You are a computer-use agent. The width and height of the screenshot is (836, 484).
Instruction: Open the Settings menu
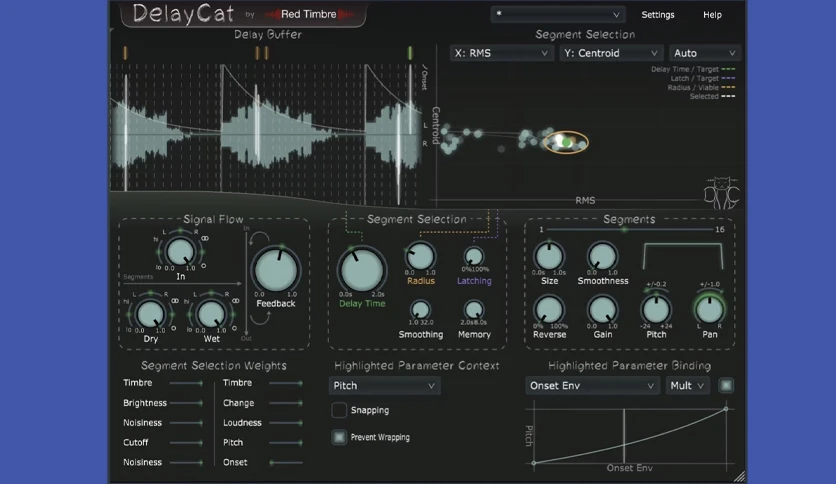pos(657,15)
